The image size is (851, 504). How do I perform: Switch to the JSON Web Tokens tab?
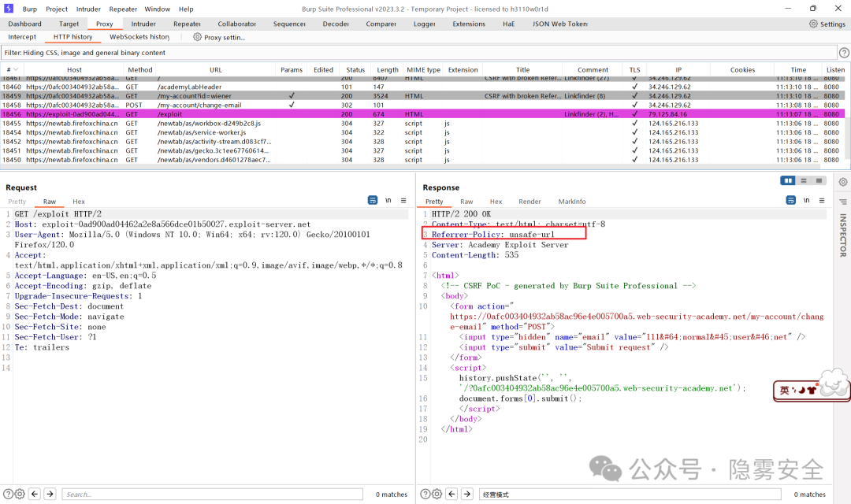pyautogui.click(x=559, y=24)
